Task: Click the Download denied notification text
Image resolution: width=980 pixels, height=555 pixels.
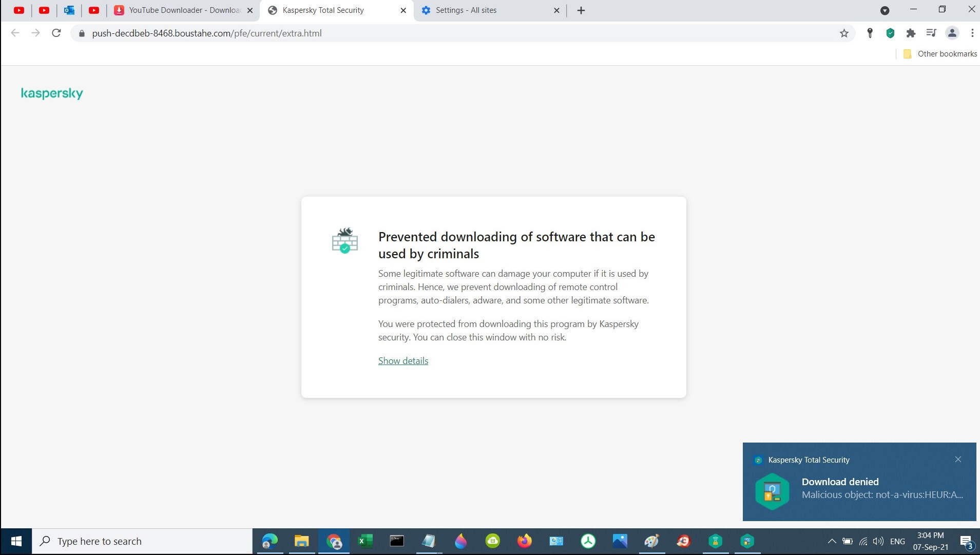Action: point(840,482)
